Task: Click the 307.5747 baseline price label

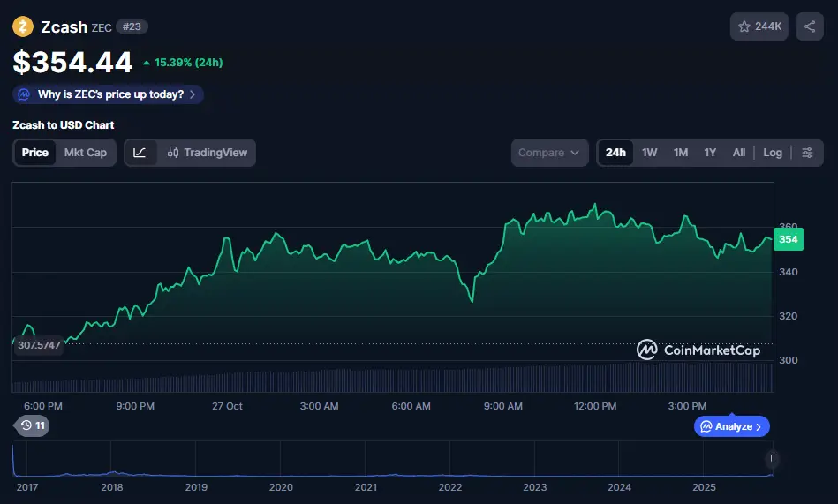Action: coord(39,345)
